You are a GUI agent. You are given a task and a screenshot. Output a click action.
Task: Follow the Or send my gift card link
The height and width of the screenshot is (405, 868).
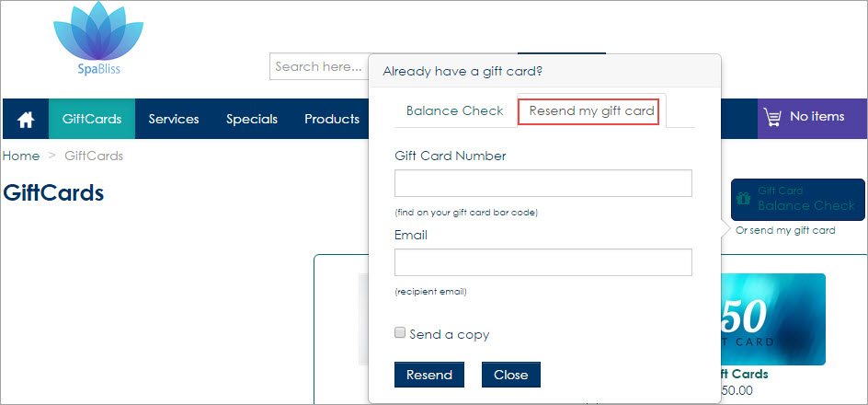785,230
